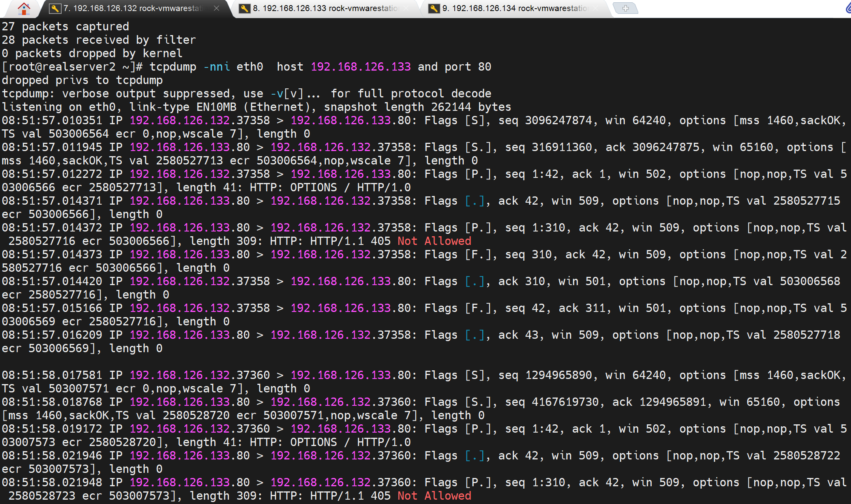The height and width of the screenshot is (504, 851).
Task: Click the last 'Not Allowed' text at bottom
Action: 434,496
